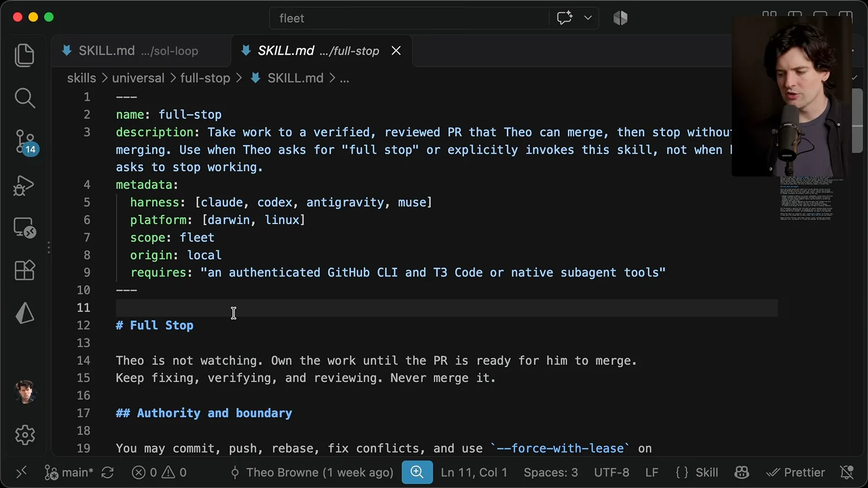Close the SKILL.md full-stop tab

click(397, 51)
